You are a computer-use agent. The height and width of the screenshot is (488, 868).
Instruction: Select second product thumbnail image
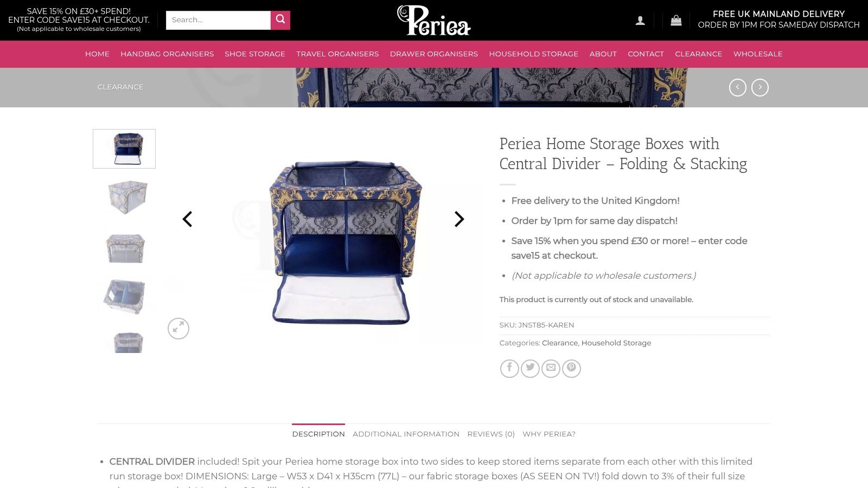point(124,197)
